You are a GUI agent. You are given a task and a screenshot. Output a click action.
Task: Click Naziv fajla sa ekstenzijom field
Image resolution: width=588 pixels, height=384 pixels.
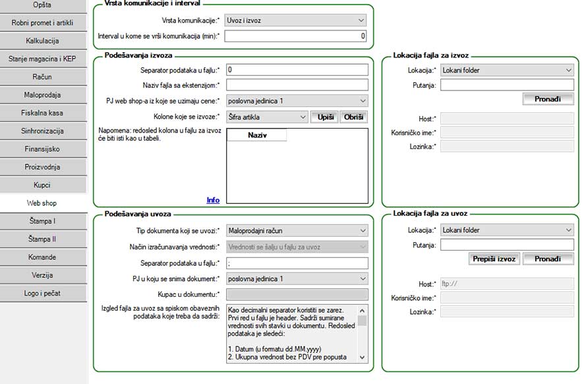[x=297, y=85]
